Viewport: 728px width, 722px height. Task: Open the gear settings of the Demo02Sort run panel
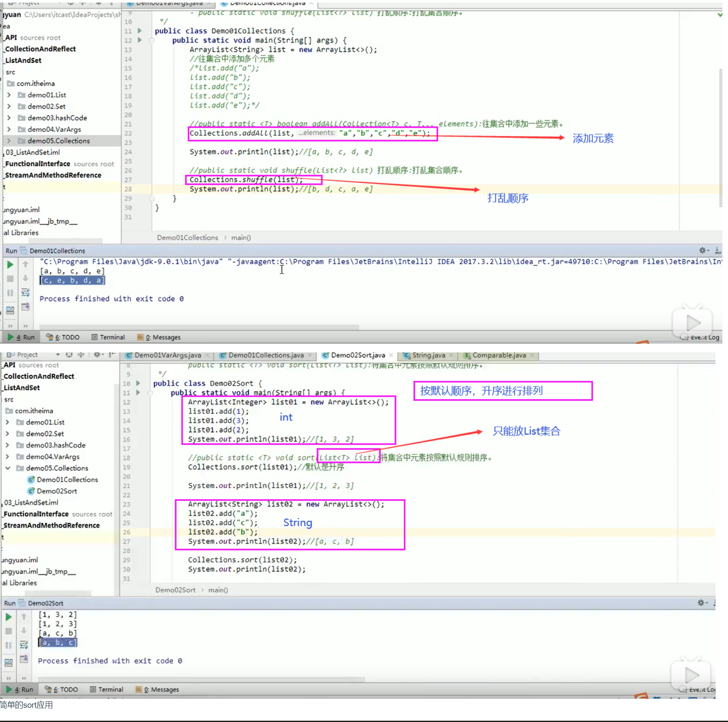click(702, 603)
